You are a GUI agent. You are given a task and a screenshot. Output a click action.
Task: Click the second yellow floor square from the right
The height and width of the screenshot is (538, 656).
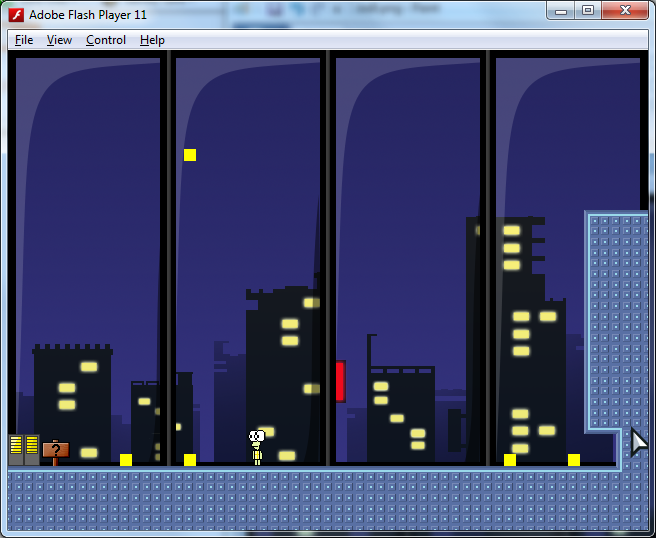click(510, 460)
